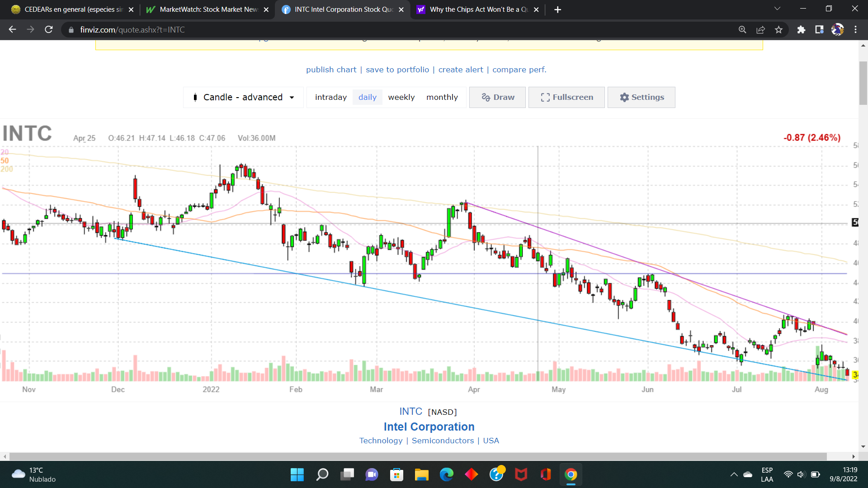The height and width of the screenshot is (488, 868).
Task: Open Microsoft Edge from taskbar
Action: tap(447, 474)
